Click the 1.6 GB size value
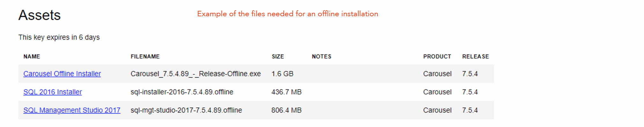 [x=282, y=74]
